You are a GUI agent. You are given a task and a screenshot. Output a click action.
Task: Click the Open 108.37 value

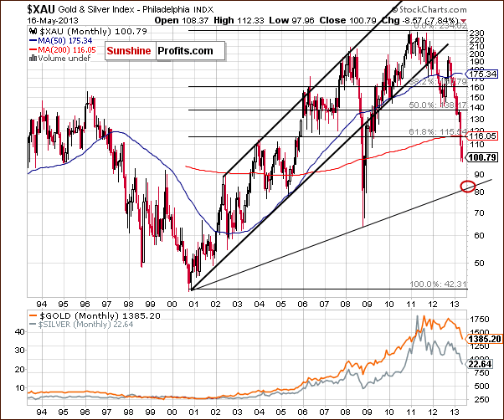(x=182, y=20)
